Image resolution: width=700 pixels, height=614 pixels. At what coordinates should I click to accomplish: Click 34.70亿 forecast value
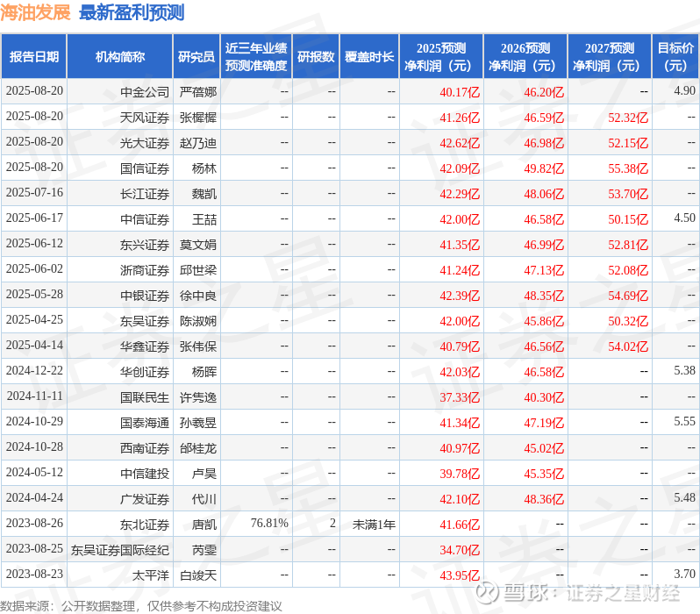pos(460,550)
